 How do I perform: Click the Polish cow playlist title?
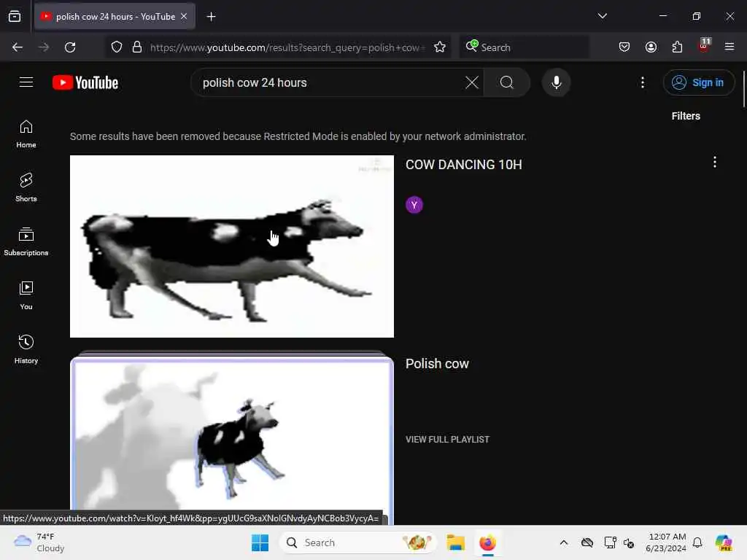(437, 364)
